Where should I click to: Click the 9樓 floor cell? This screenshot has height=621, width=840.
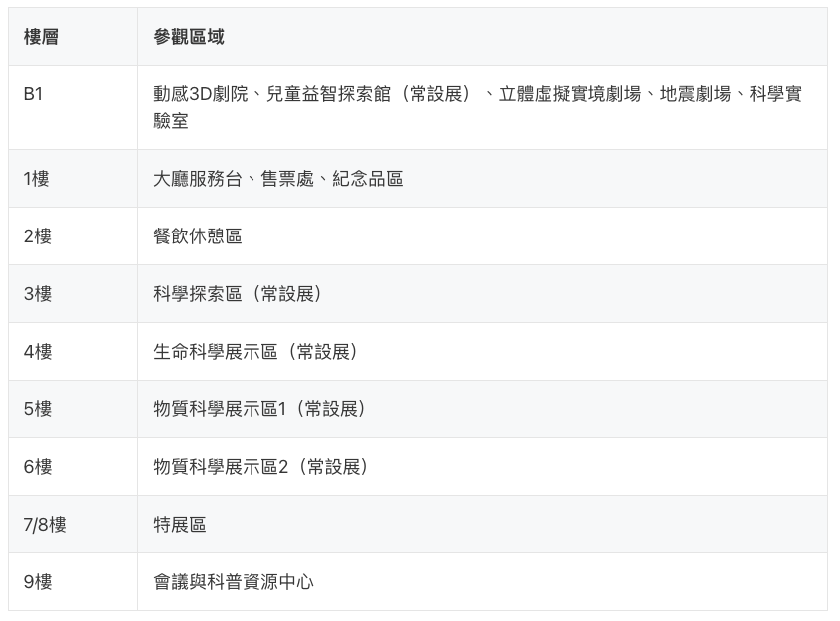(37, 582)
